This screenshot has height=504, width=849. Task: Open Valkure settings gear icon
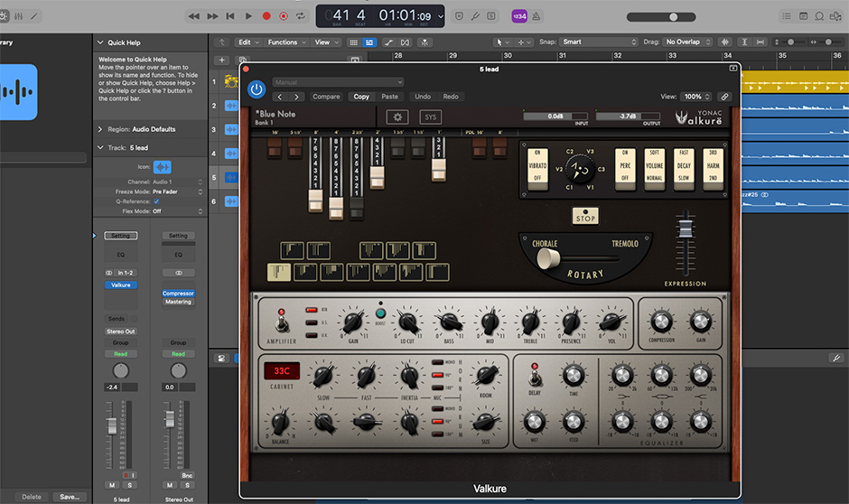pos(397,117)
